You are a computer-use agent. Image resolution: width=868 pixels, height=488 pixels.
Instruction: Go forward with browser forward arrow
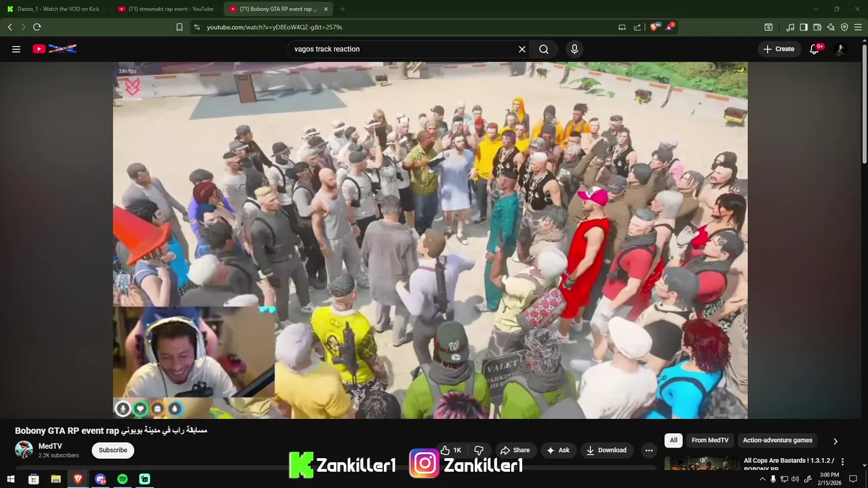pyautogui.click(x=23, y=27)
